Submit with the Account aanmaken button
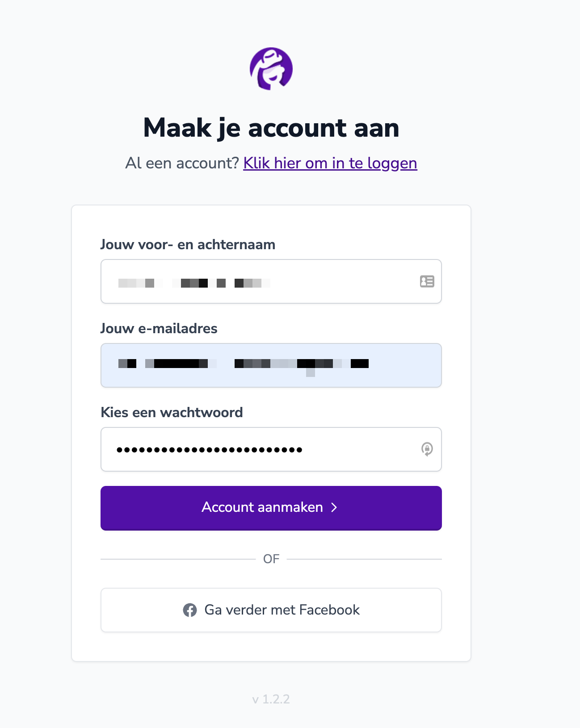580x728 pixels. (x=271, y=508)
